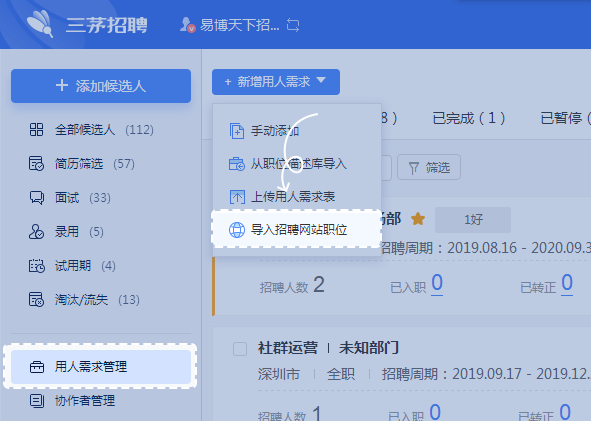Click 已入职 count 0 in first card
Image resolution: width=591 pixels, height=421 pixels.
coord(437,283)
